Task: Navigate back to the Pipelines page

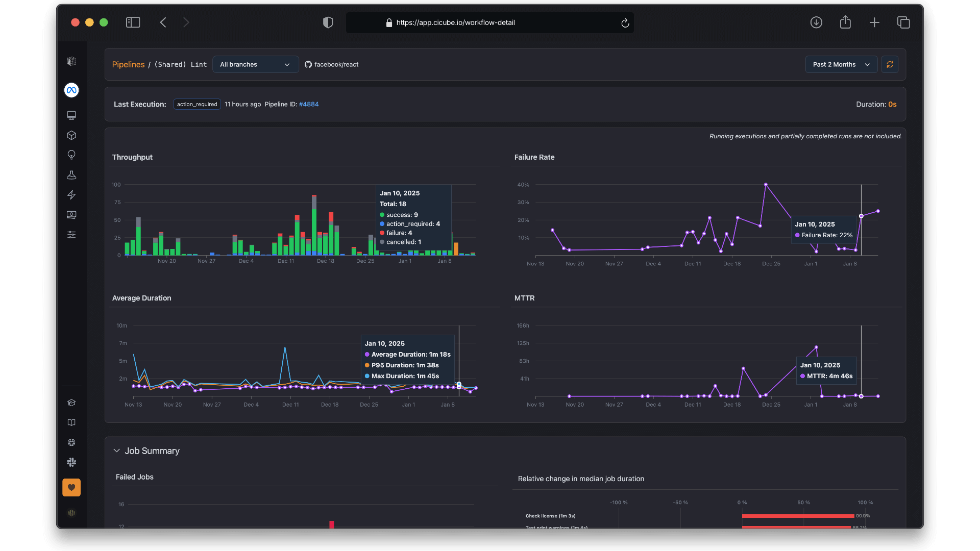Action: 128,64
